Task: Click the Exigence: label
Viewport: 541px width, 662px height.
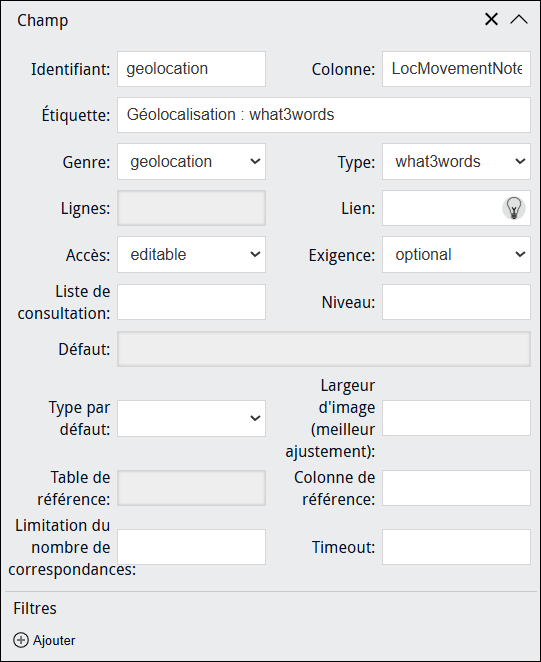Action: pyautogui.click(x=342, y=255)
